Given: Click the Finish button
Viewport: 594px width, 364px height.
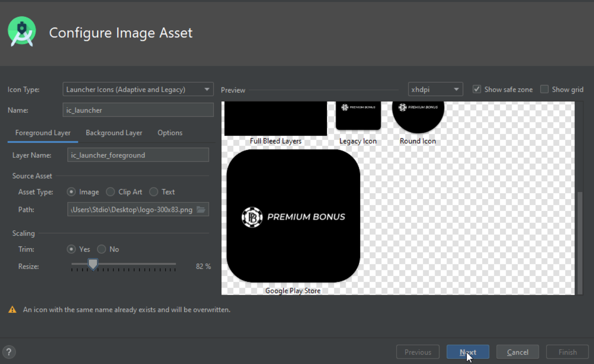Looking at the screenshot, I should coord(568,352).
